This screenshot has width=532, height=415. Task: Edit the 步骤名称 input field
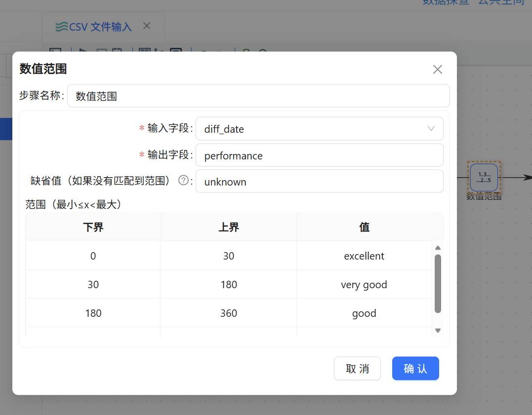tap(258, 96)
